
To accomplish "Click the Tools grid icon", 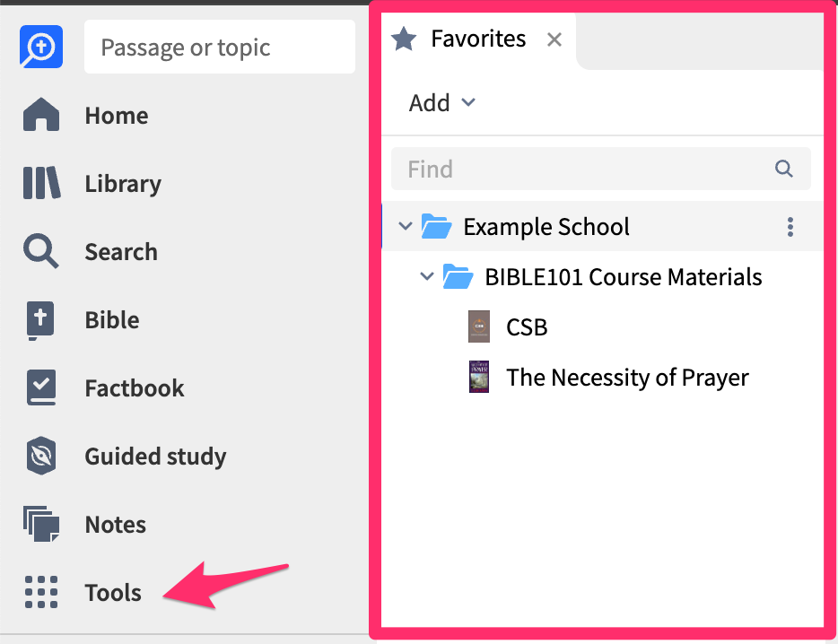I will [x=40, y=592].
